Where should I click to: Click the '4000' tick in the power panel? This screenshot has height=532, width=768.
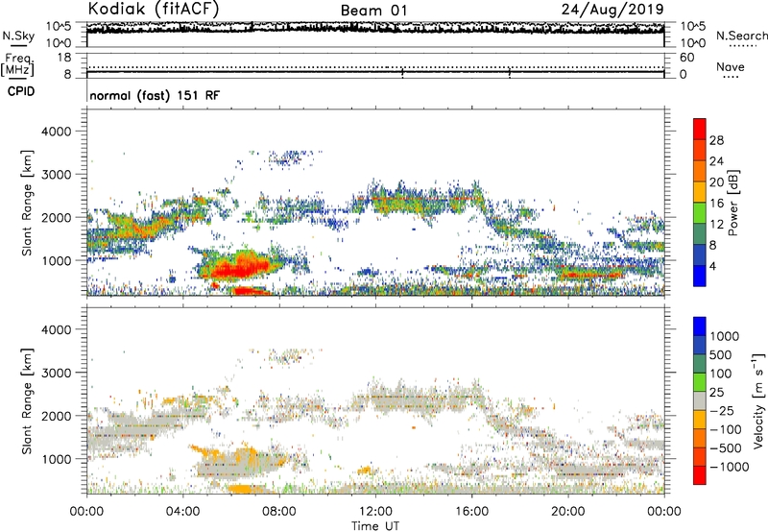(x=57, y=132)
